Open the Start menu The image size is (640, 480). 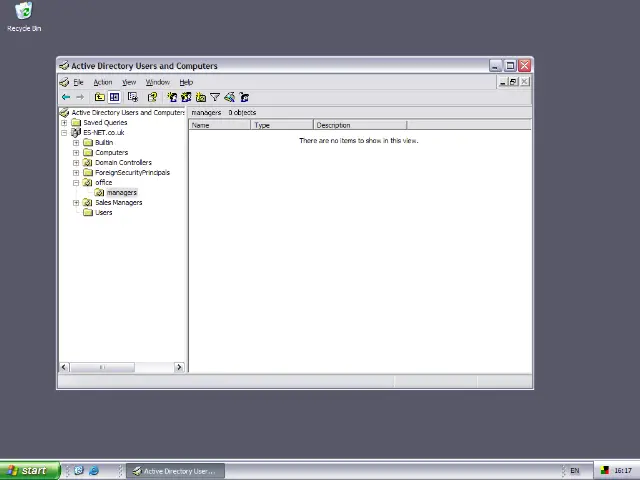click(30, 471)
